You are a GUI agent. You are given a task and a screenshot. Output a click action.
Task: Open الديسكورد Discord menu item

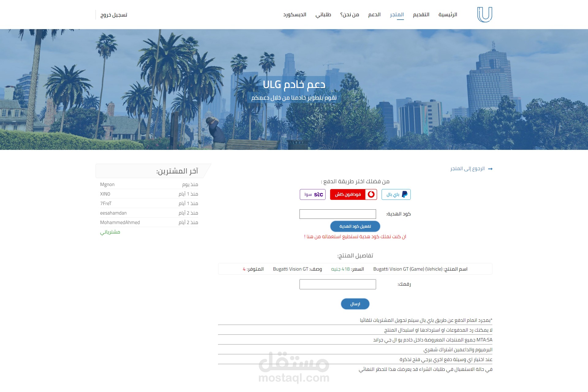295,15
